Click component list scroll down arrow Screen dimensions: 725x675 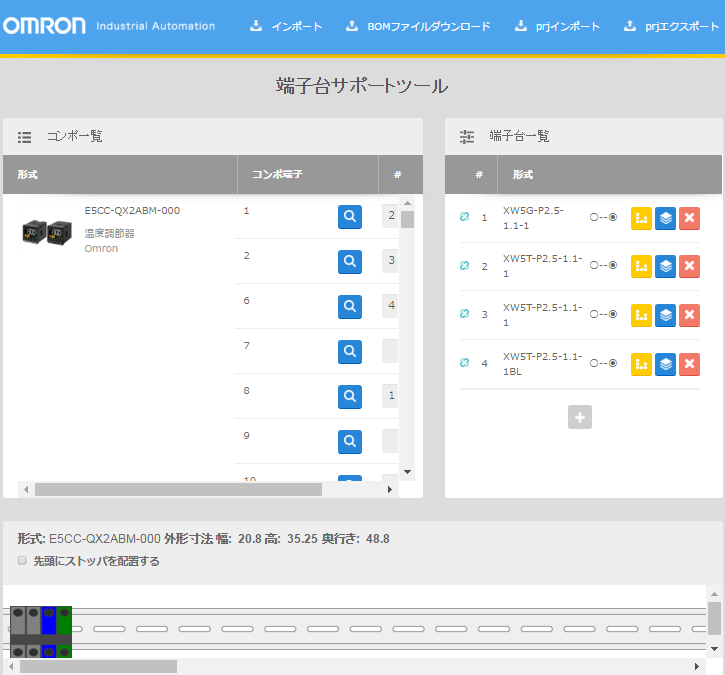(x=407, y=472)
